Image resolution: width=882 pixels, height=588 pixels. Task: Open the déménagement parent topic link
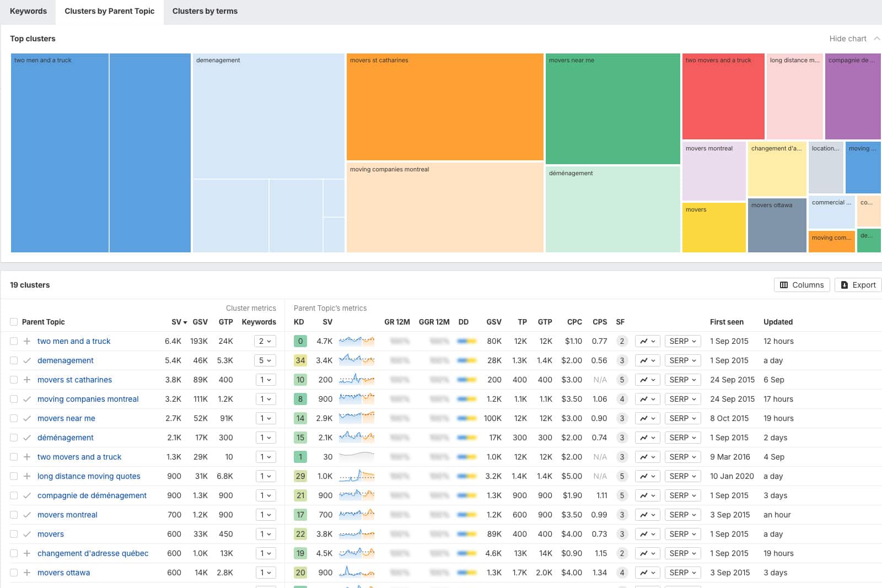click(x=66, y=438)
